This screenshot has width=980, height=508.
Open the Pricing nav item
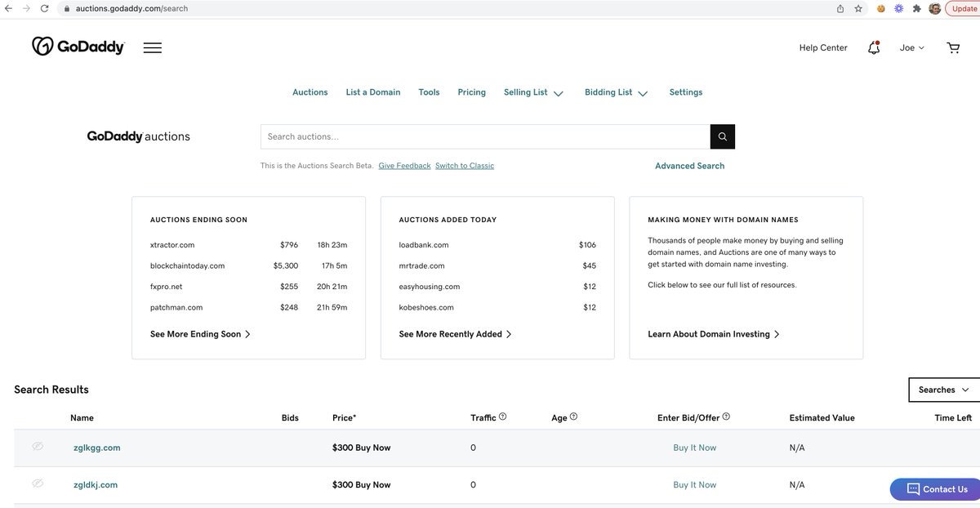tap(471, 92)
